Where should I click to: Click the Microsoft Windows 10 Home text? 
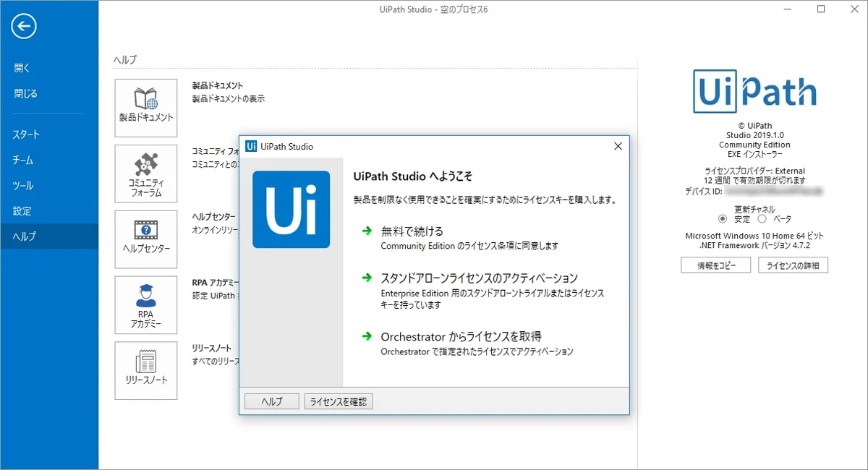754,236
